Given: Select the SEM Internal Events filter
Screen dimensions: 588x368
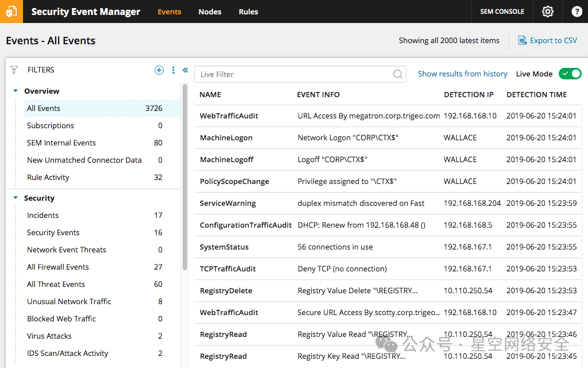Looking at the screenshot, I should click(102, 143).
